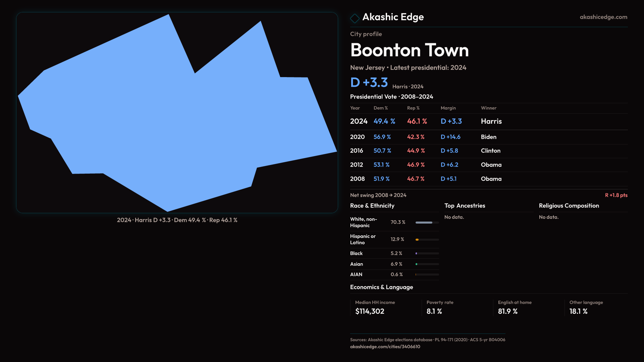Click the large D +3.3 headline margin

pyautogui.click(x=369, y=82)
